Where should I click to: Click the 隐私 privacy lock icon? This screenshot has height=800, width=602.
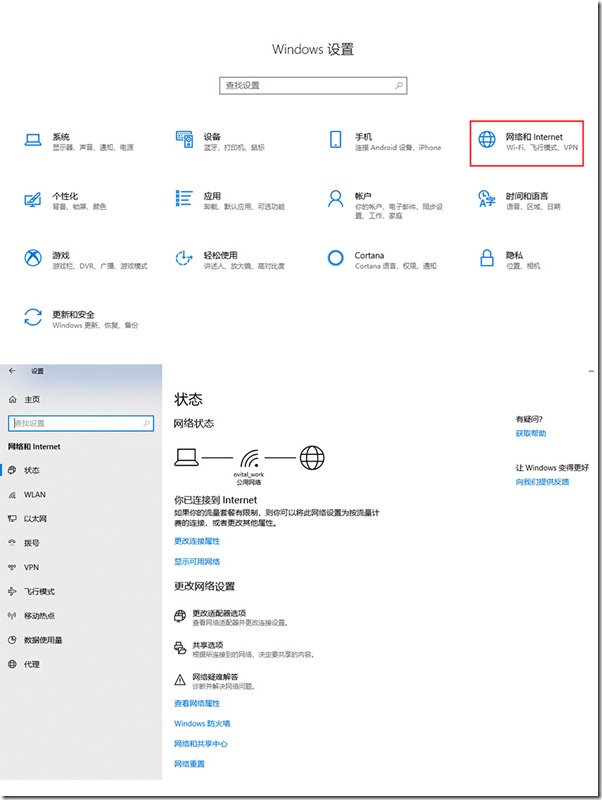[x=487, y=259]
